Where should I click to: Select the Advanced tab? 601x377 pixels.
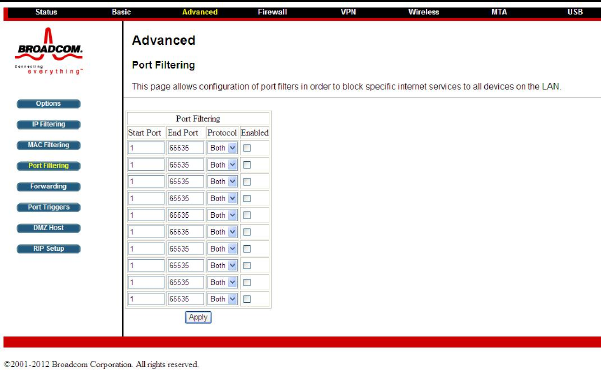(x=200, y=12)
